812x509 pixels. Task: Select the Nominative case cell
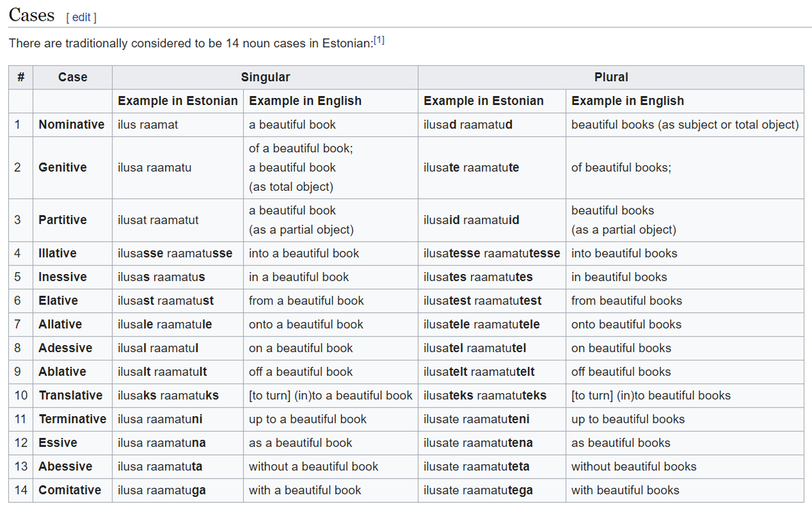pos(72,125)
